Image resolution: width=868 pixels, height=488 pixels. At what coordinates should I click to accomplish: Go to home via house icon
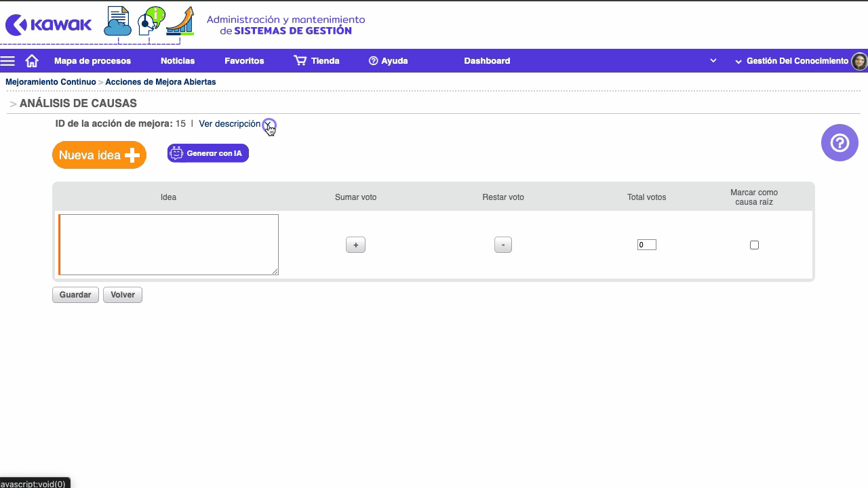(32, 61)
